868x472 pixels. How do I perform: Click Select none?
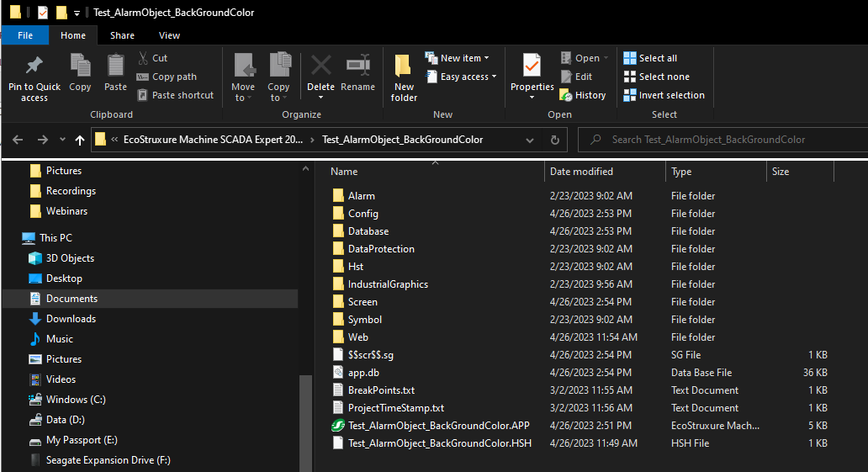pyautogui.click(x=656, y=77)
